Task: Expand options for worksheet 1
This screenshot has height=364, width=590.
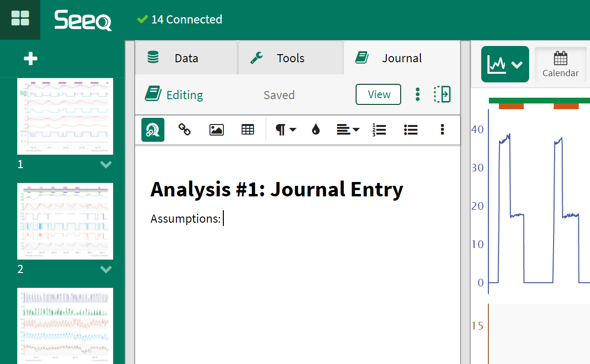Action: 106,165
